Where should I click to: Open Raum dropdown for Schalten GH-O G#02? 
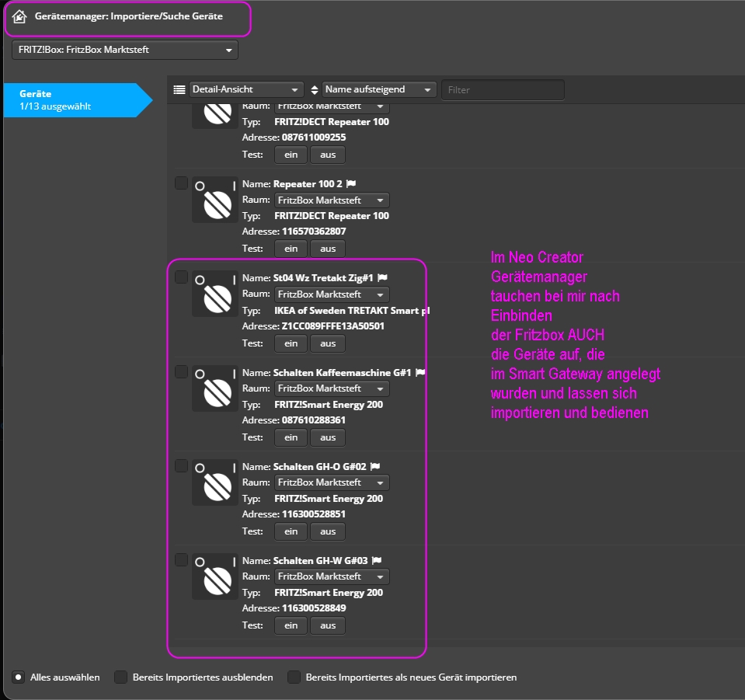[332, 482]
